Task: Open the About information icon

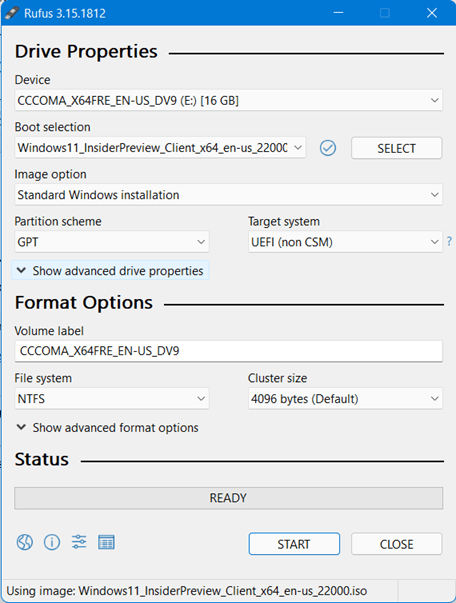Action: pyautogui.click(x=52, y=543)
